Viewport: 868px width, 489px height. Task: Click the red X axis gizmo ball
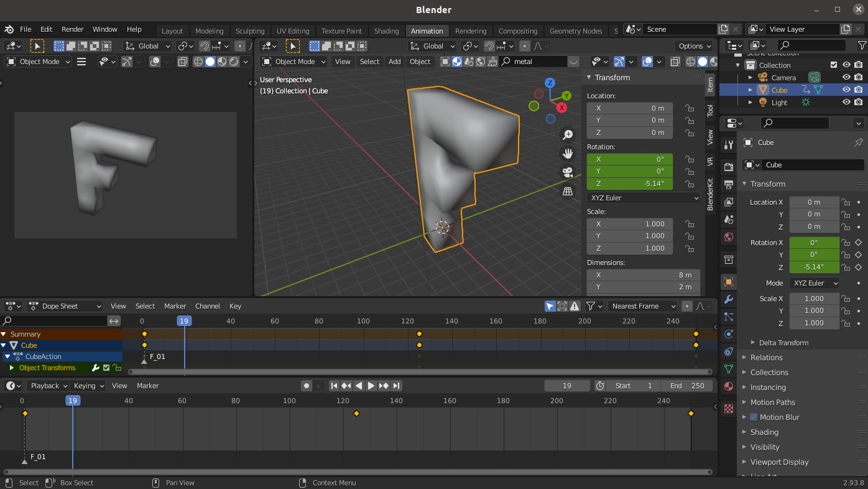tap(561, 108)
